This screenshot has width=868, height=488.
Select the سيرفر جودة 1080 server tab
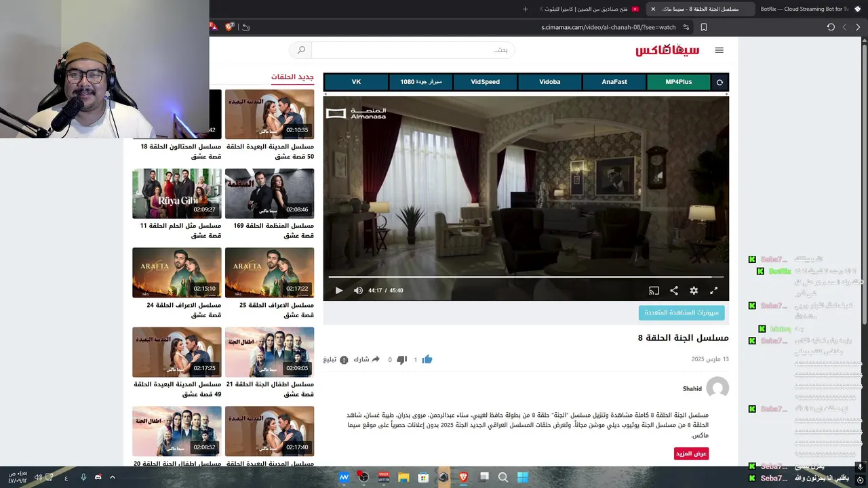[420, 82]
